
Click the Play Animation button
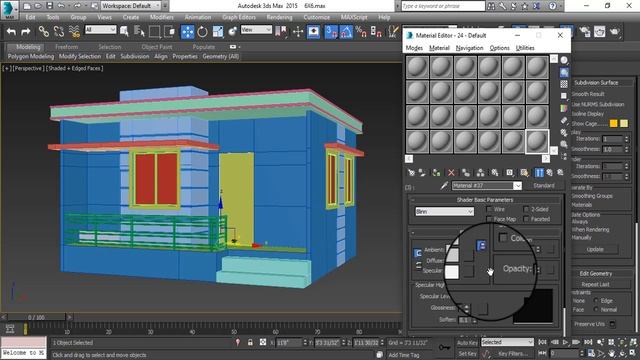565,342
